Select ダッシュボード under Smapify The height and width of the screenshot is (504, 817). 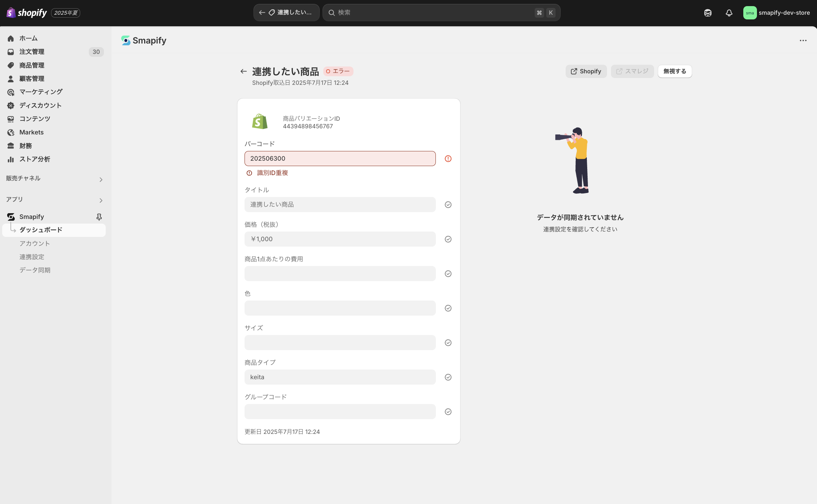[54, 230]
